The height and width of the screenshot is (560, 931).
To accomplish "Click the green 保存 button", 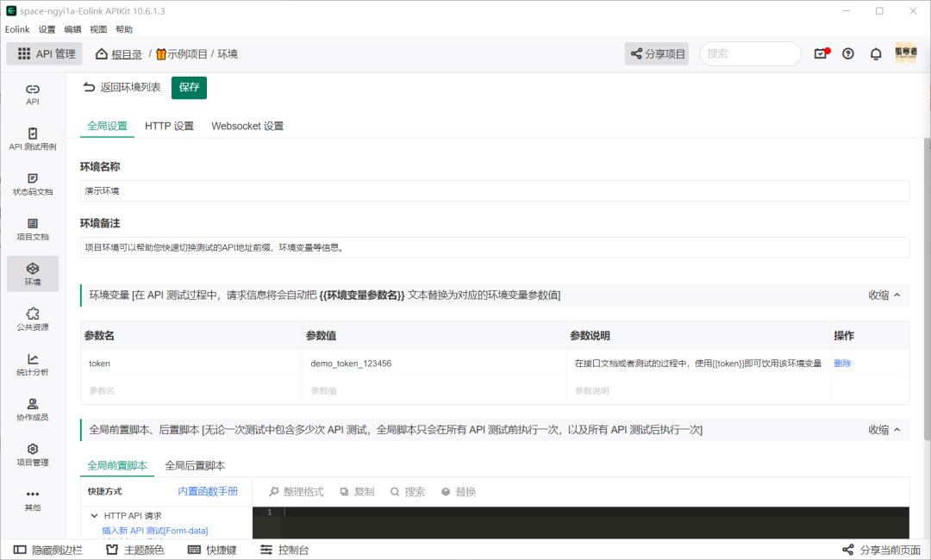I will click(189, 88).
